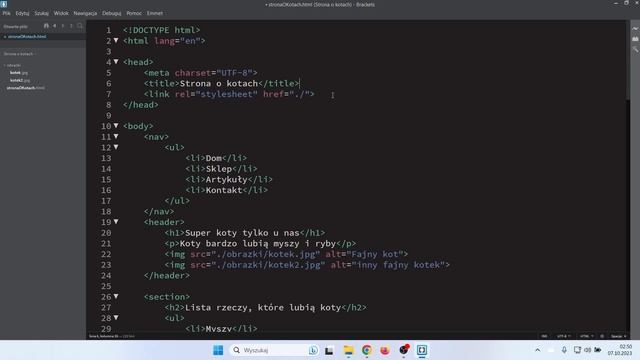Show hidden system tray icons
The image size is (640, 360).
point(538,350)
